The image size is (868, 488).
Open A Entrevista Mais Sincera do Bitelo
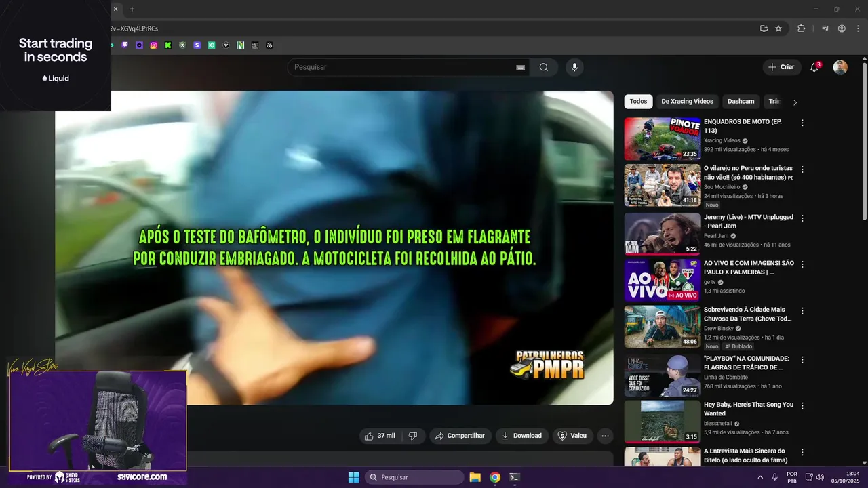click(745, 455)
